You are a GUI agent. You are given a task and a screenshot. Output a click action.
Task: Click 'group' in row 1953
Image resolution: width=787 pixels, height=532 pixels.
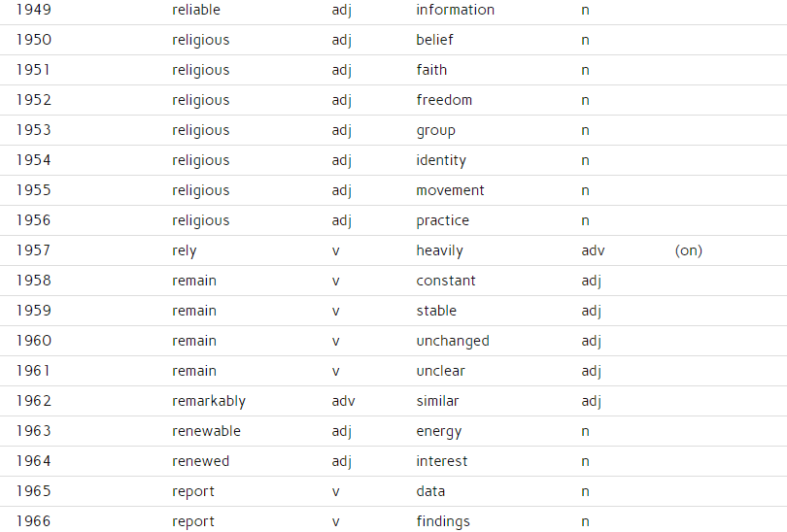click(x=435, y=131)
